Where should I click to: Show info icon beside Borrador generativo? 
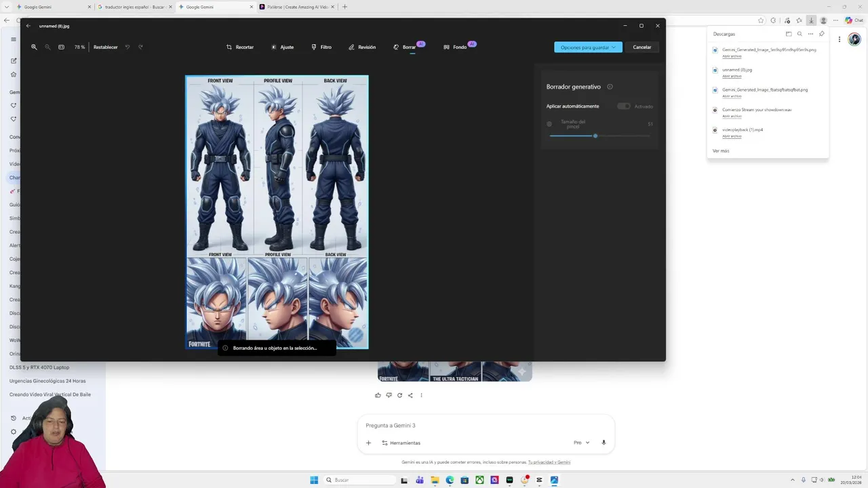coord(610,87)
